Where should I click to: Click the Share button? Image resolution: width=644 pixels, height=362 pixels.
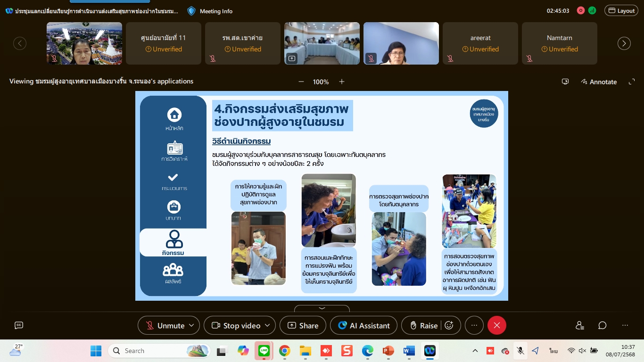pos(303,325)
